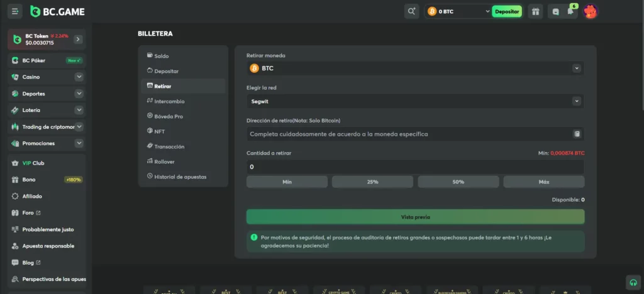This screenshot has height=294, width=644.
Task: Click the Bono gift icon
Action: (15, 180)
